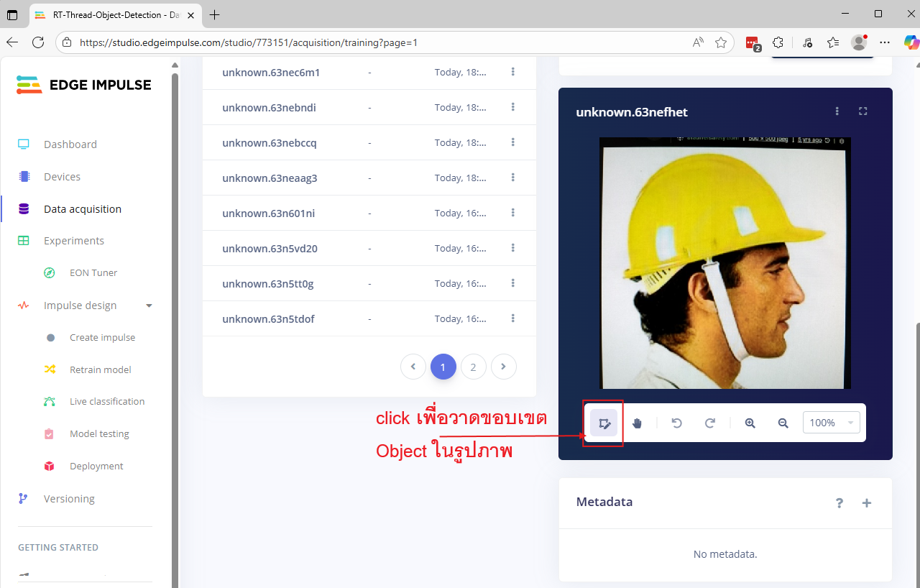The image size is (920, 588).
Task: Select the hand pan tool
Action: point(637,423)
